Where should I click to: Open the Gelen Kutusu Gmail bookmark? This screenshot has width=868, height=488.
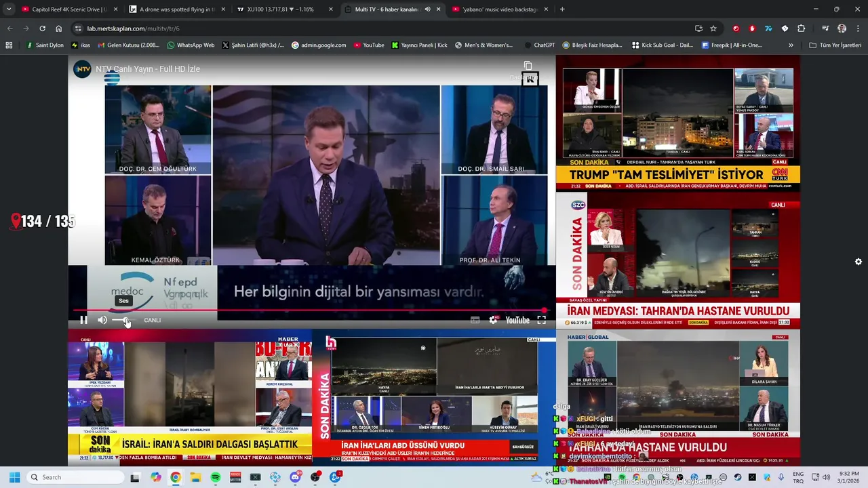pos(129,45)
